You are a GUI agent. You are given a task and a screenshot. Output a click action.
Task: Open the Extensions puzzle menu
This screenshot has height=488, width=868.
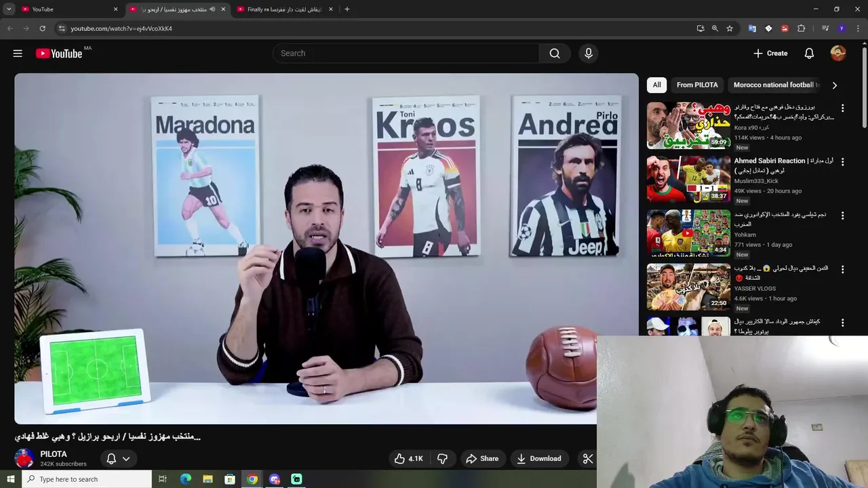click(801, 28)
